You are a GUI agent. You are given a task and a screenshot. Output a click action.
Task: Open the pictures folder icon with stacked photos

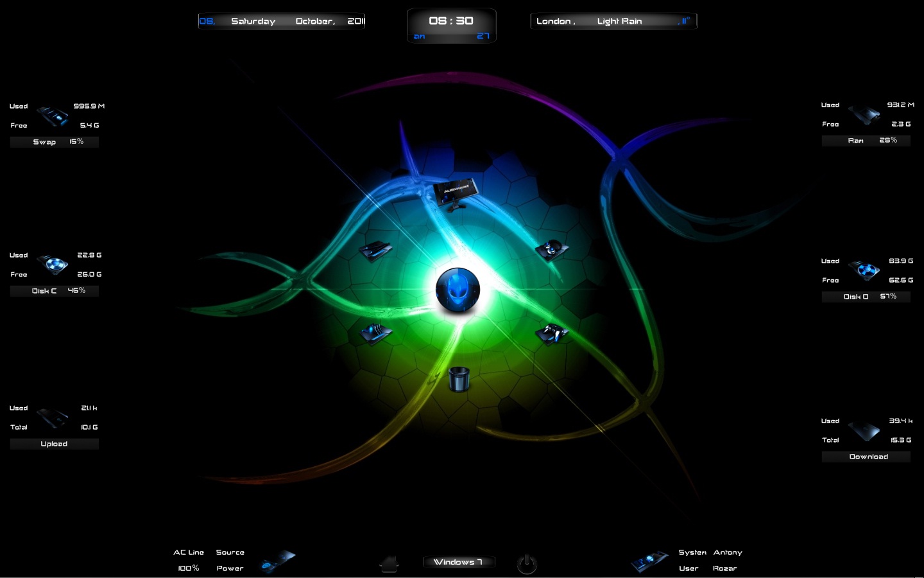tap(376, 333)
